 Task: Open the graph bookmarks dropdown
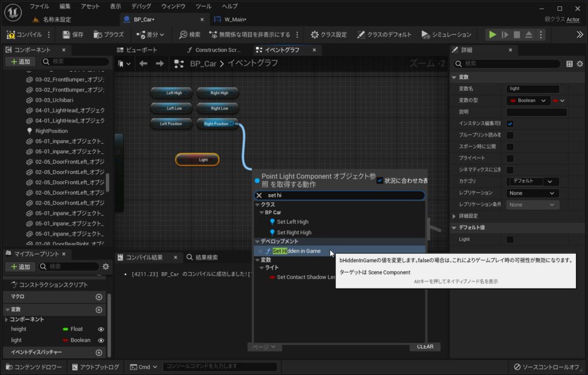point(125,64)
